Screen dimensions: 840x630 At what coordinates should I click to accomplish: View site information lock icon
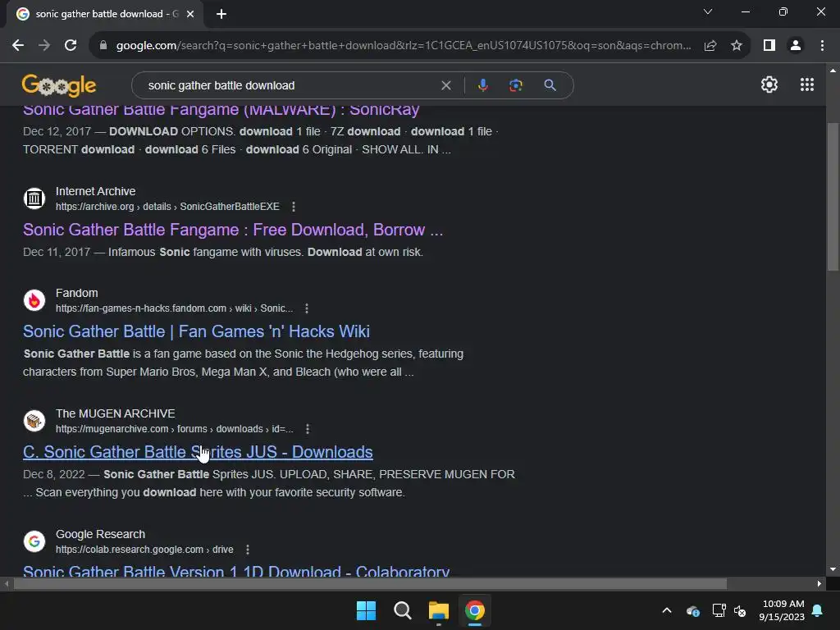click(x=103, y=46)
